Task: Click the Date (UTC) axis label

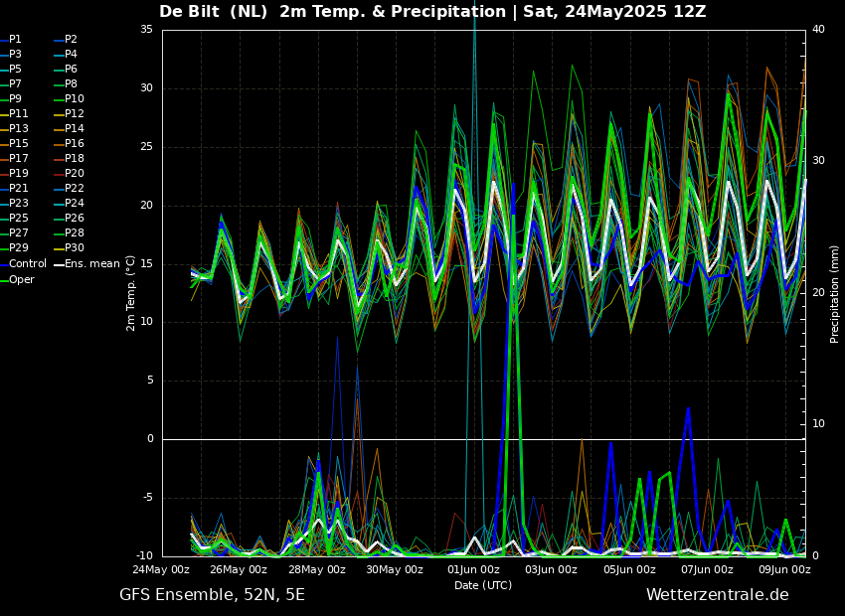Action: click(x=483, y=586)
